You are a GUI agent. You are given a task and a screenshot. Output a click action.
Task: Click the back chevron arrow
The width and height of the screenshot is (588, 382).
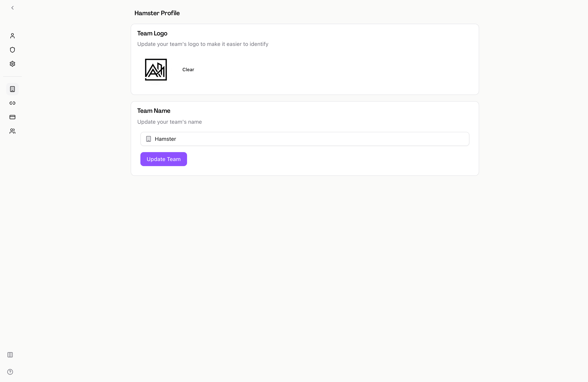(12, 8)
